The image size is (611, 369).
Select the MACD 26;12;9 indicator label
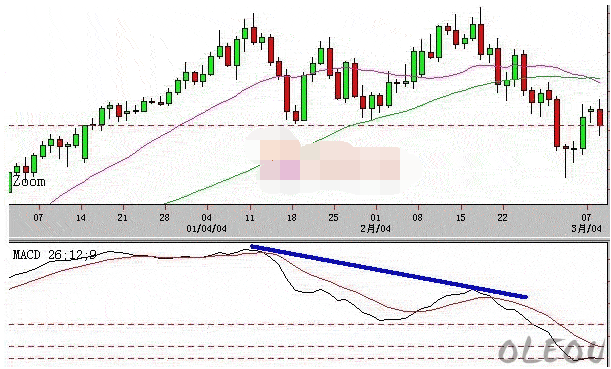coord(55,255)
